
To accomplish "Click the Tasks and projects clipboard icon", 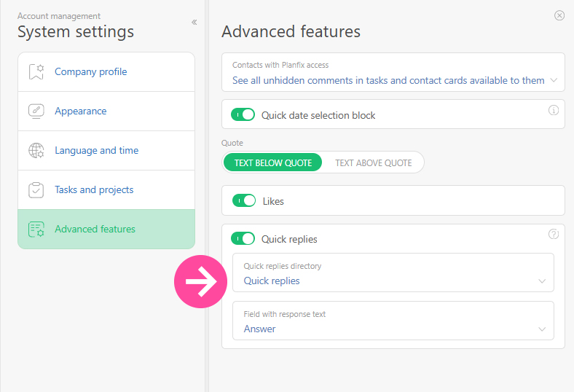I will (x=36, y=190).
